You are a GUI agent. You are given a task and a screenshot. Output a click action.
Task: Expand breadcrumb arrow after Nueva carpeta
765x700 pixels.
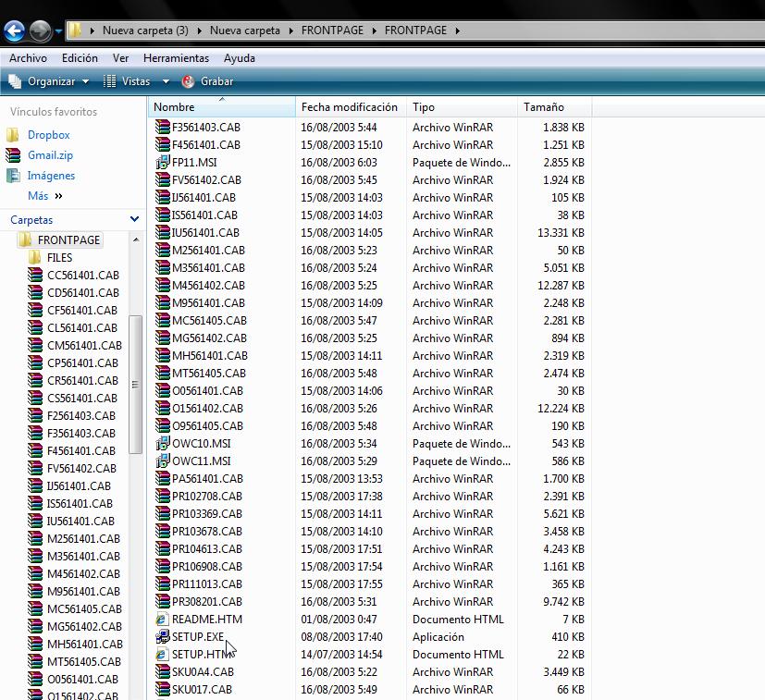(291, 31)
